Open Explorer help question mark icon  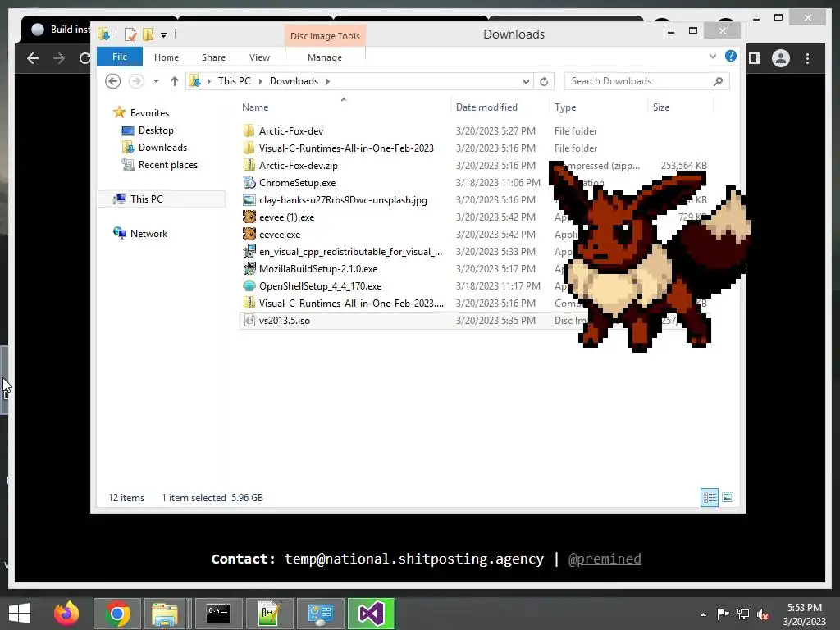731,56
